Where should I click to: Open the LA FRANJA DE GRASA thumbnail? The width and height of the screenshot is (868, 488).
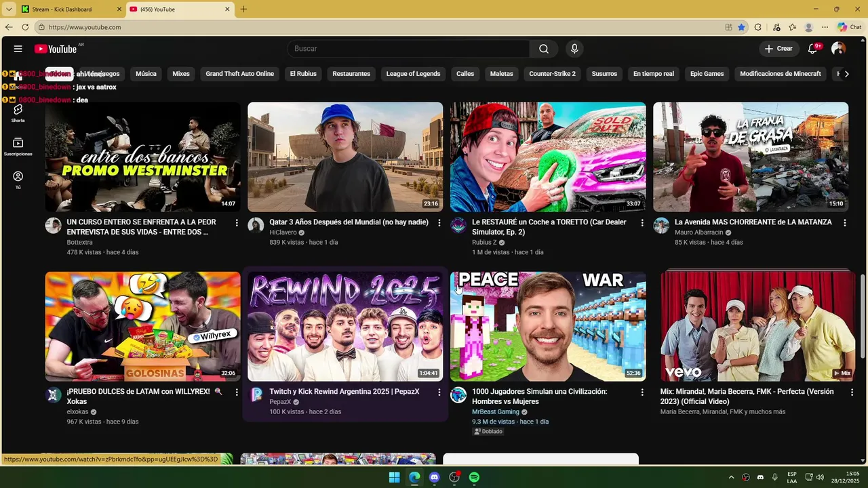751,157
